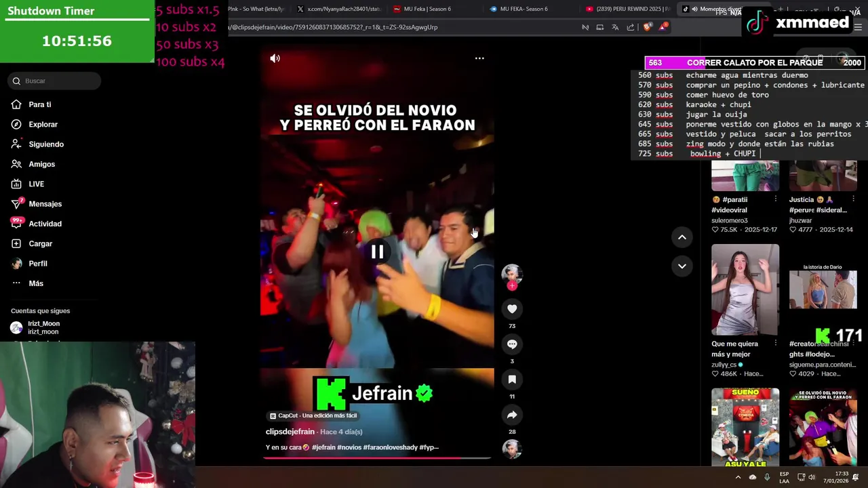Open the #paratii #videoviral thumbnail
Screen dimensions: 868x488
[x=745, y=176]
